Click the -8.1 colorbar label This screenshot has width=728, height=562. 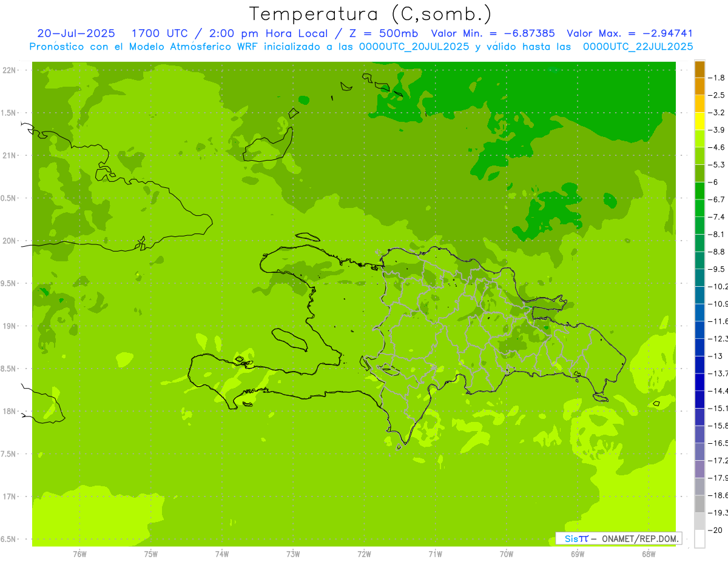pyautogui.click(x=717, y=234)
